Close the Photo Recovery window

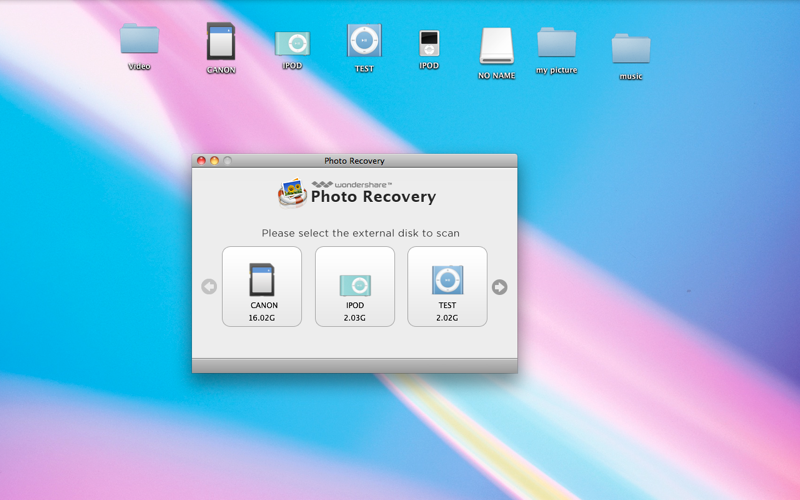click(202, 161)
